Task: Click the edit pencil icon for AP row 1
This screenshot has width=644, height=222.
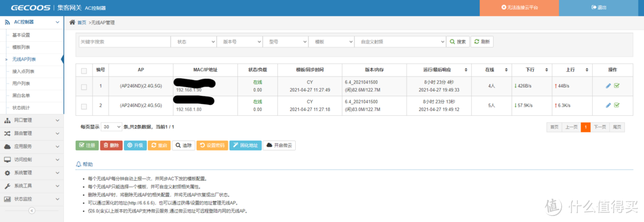Action: (608, 85)
